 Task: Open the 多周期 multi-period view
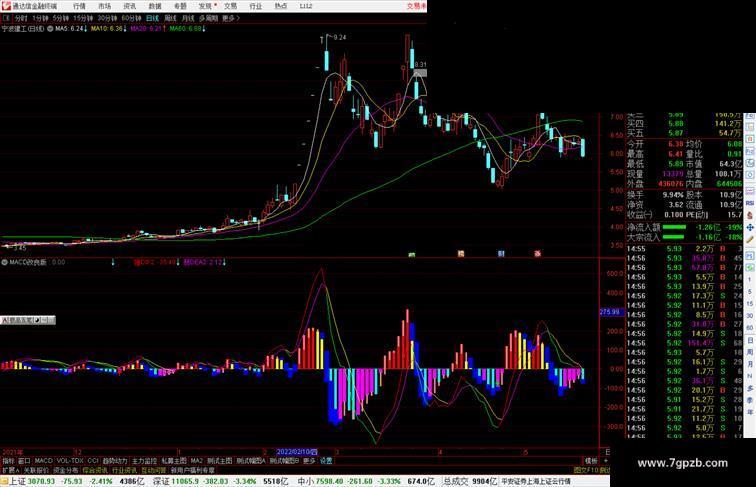[x=208, y=18]
